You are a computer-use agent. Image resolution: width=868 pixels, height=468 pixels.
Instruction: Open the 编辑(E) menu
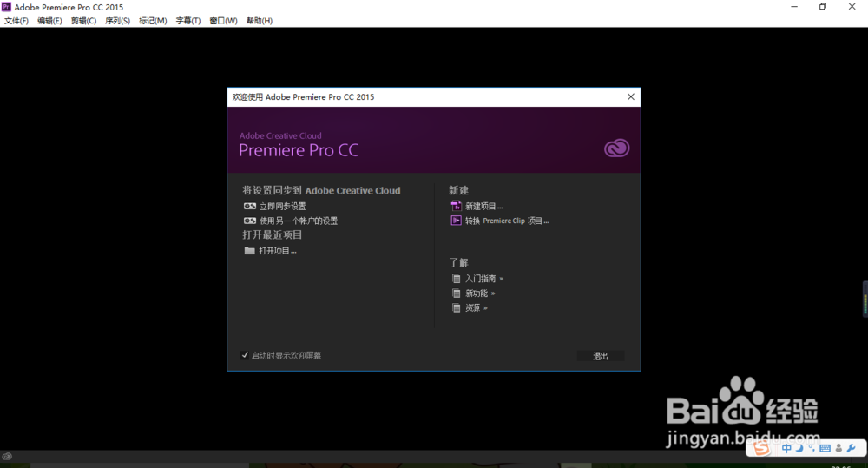pyautogui.click(x=49, y=21)
